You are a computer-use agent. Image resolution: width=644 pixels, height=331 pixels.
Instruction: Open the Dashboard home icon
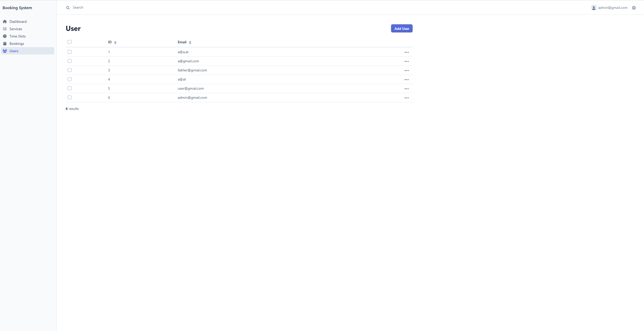click(x=5, y=22)
